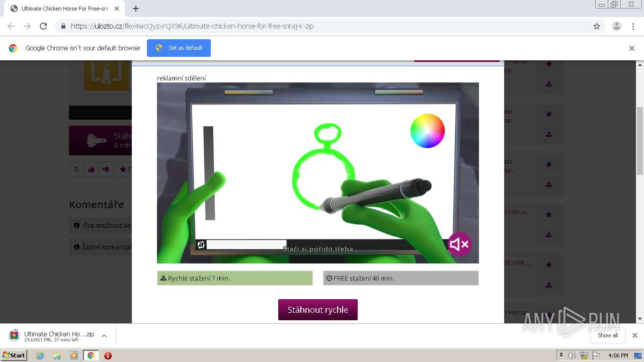
Task: Open Chrome three-dot menu
Action: (633, 26)
